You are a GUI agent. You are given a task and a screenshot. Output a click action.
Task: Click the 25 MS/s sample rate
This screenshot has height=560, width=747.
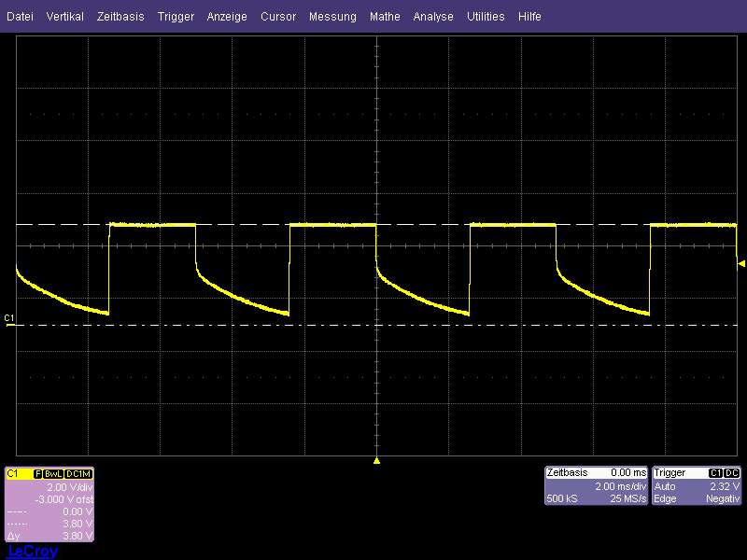(x=627, y=498)
